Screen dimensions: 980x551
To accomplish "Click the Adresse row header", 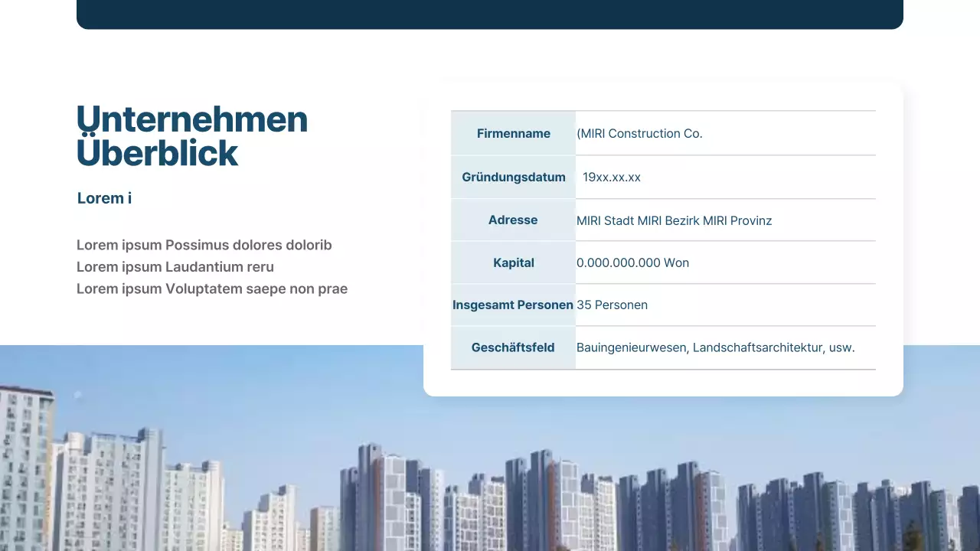I will coord(513,220).
